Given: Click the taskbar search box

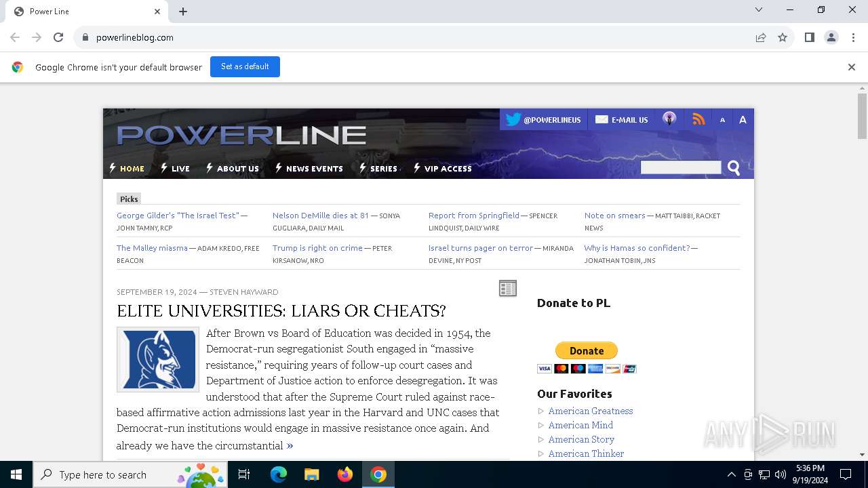Looking at the screenshot, I should 130,474.
